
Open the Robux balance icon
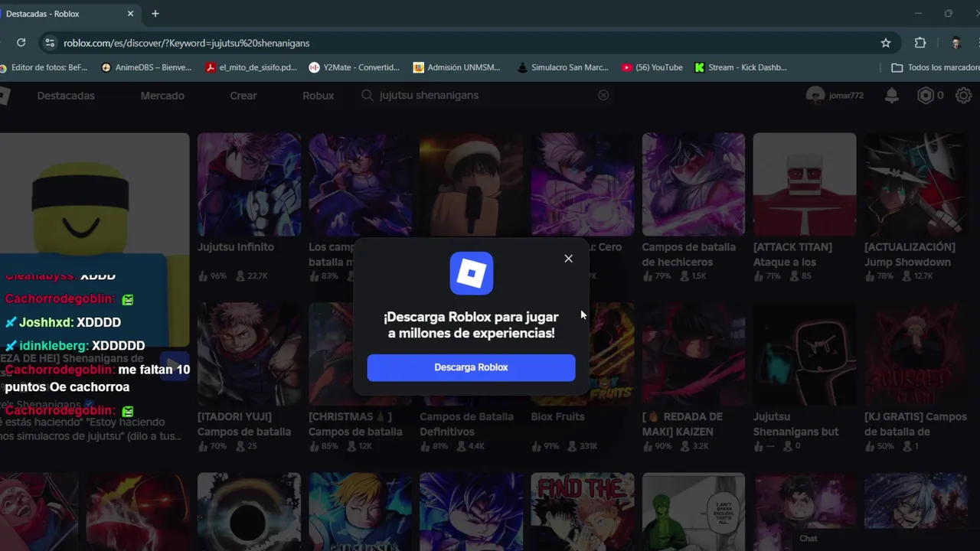[926, 96]
